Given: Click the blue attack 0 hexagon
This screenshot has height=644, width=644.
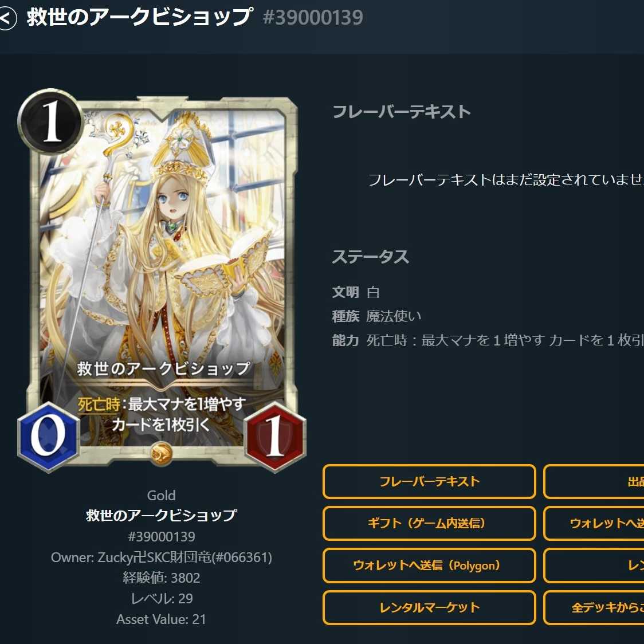Looking at the screenshot, I should tap(49, 436).
